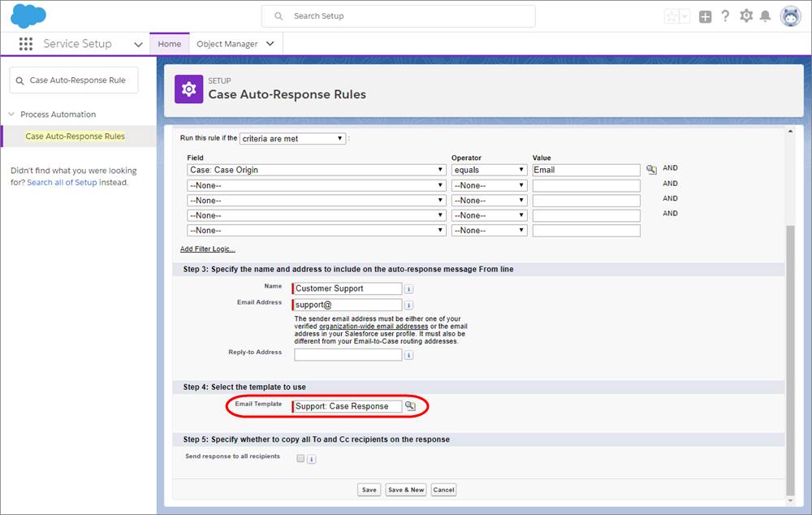
Task: Open the 'criteria are met' dropdown
Action: click(292, 139)
